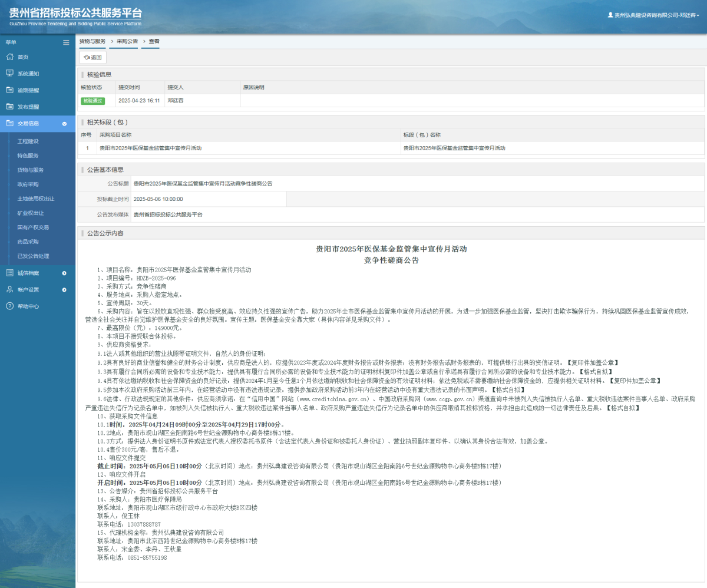Image resolution: width=707 pixels, height=588 pixels.
Task: Expand the 诚信档案 submenu arrow
Action: point(64,273)
